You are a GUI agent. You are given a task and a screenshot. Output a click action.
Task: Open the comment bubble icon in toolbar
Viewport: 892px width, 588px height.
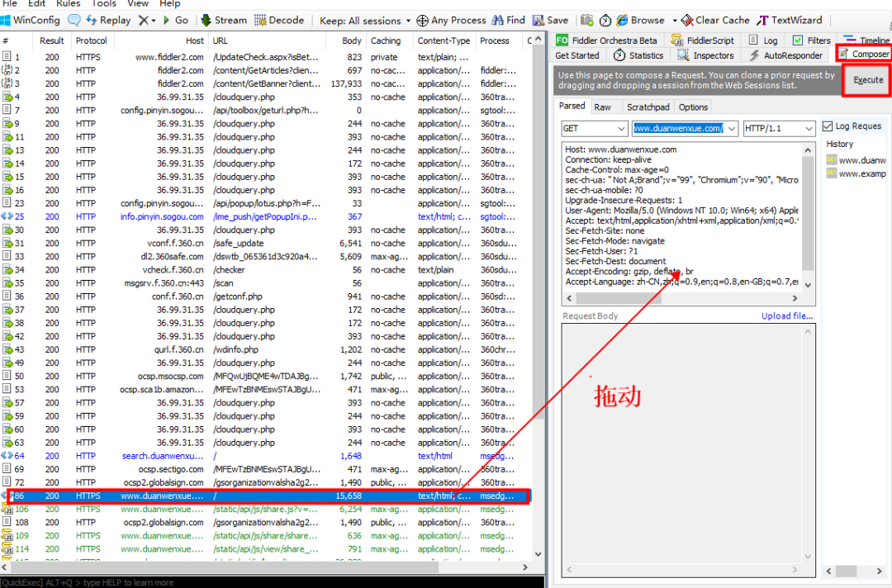pyautogui.click(x=74, y=20)
